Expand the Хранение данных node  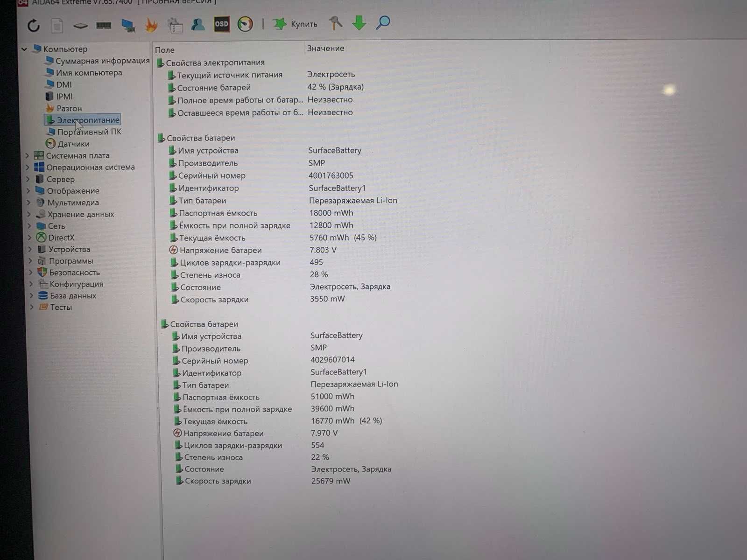29,214
